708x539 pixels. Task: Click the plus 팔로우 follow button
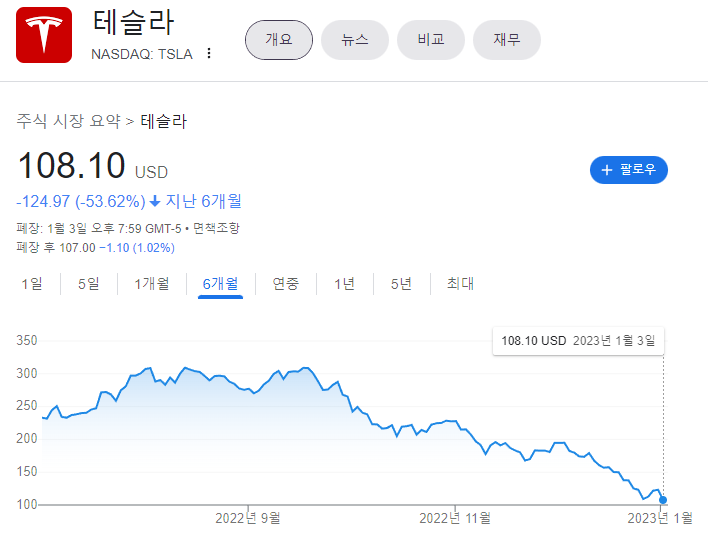tap(629, 170)
